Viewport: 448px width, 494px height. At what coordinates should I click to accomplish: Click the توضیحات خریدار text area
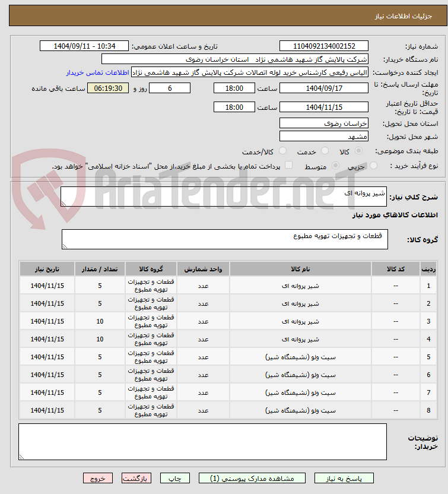tap(202, 442)
